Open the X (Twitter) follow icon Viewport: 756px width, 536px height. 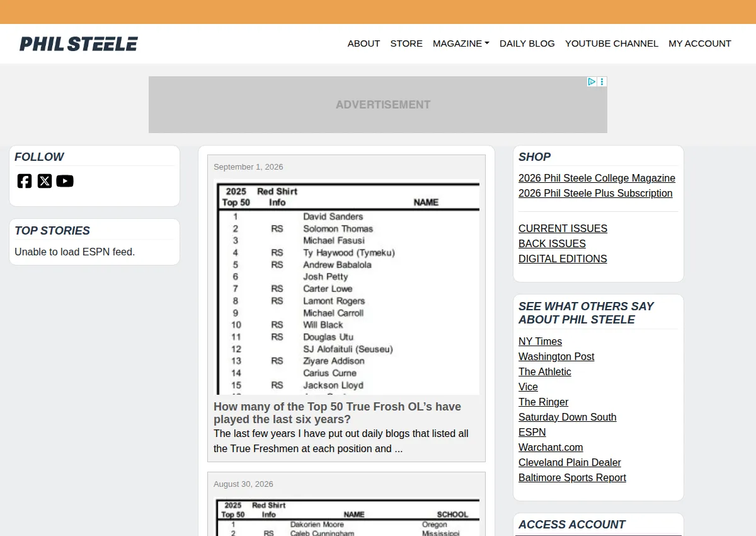(45, 181)
